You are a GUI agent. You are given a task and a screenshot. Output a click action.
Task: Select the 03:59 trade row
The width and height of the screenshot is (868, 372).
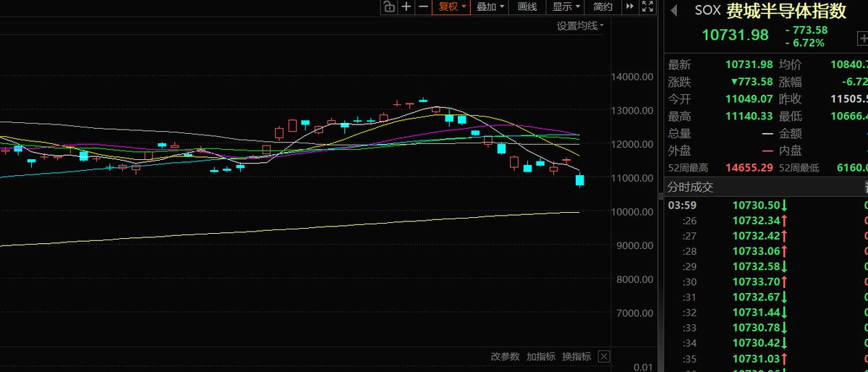click(766, 205)
